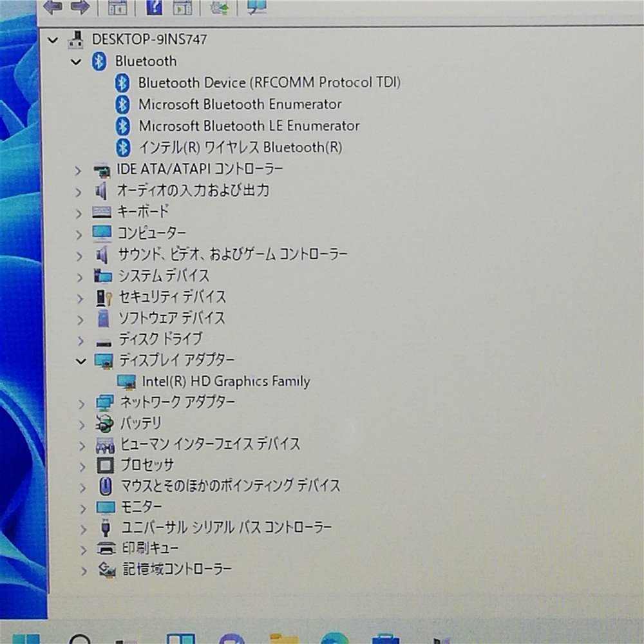Click the Bluetooth category icon
The width and height of the screenshot is (644, 644).
pos(99,62)
